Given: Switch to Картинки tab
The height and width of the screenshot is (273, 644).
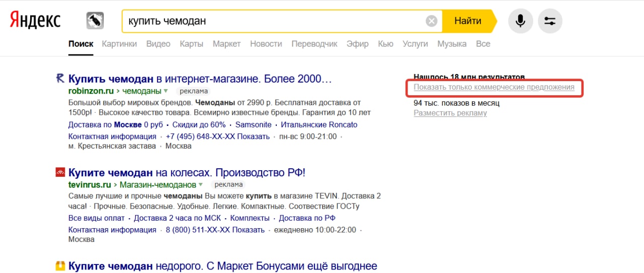Looking at the screenshot, I should pos(119,44).
